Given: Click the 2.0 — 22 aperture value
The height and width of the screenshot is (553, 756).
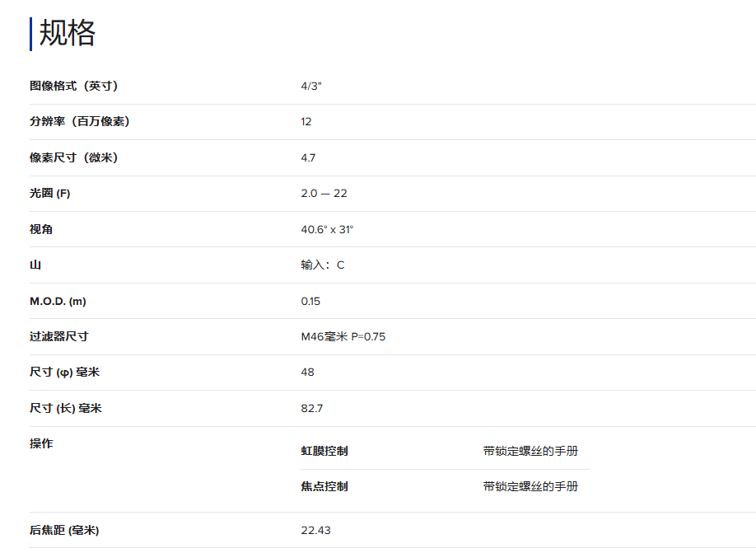Looking at the screenshot, I should [324, 194].
